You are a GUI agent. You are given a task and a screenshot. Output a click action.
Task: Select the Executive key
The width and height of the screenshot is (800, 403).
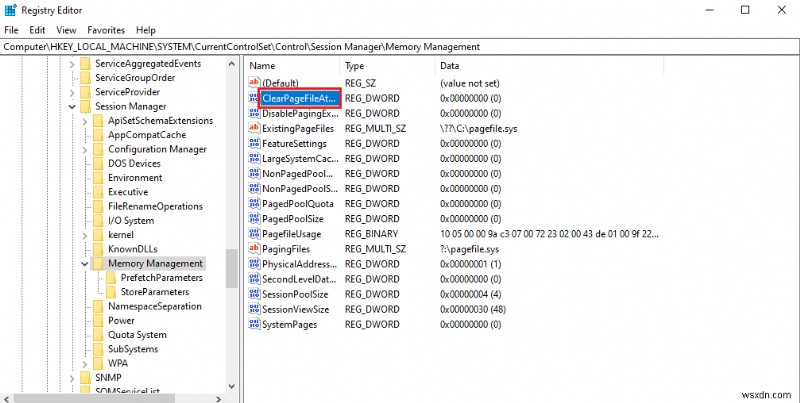128,192
